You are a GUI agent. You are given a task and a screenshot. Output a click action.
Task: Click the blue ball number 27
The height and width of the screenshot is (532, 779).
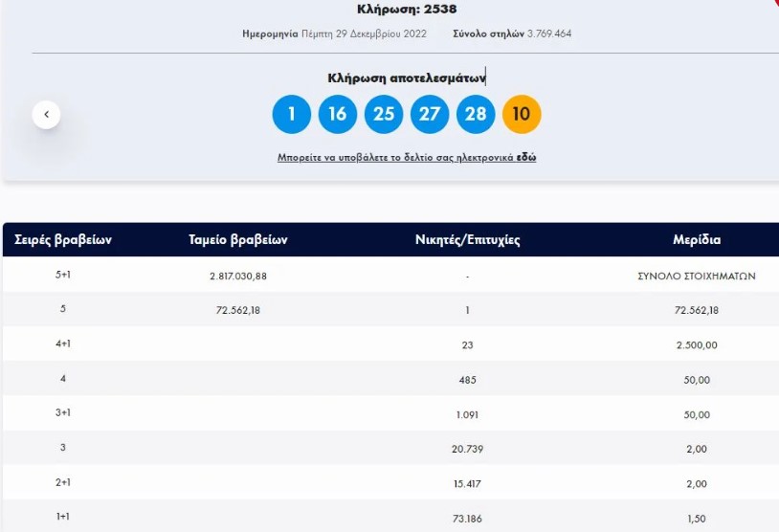tap(430, 115)
